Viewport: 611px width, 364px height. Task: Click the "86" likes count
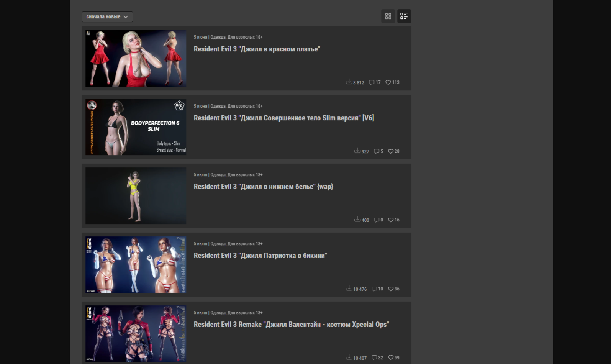397,289
